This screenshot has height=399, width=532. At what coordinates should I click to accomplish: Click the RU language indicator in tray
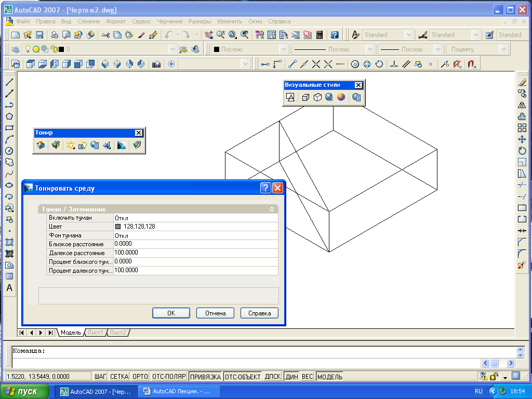[478, 391]
